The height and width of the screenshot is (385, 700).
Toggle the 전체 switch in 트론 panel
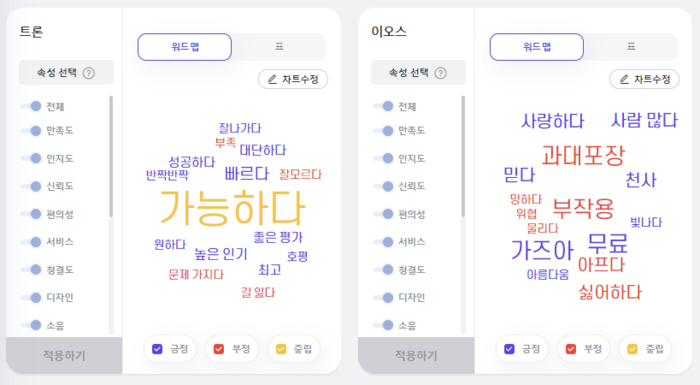(x=31, y=106)
